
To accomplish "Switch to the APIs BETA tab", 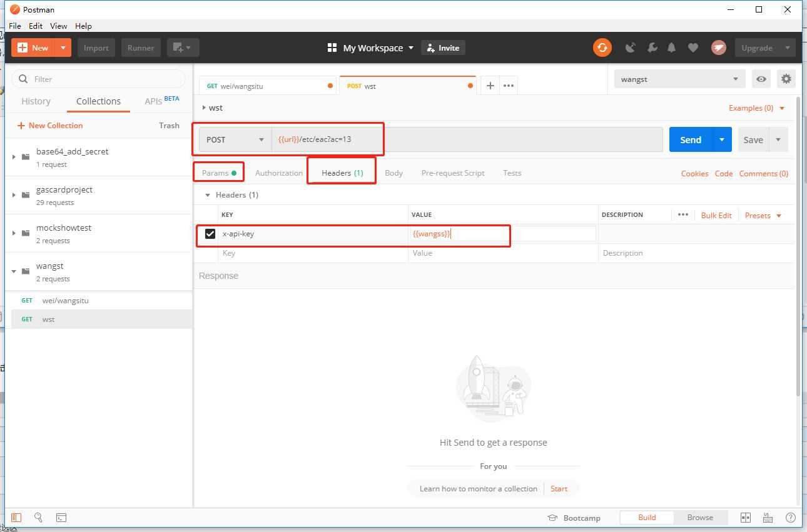I will [162, 101].
